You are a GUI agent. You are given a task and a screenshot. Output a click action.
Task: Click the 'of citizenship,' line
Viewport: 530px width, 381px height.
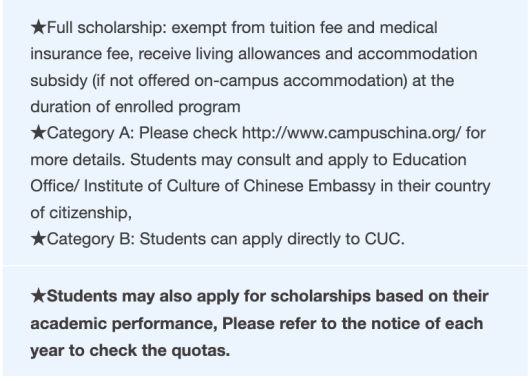(81, 213)
